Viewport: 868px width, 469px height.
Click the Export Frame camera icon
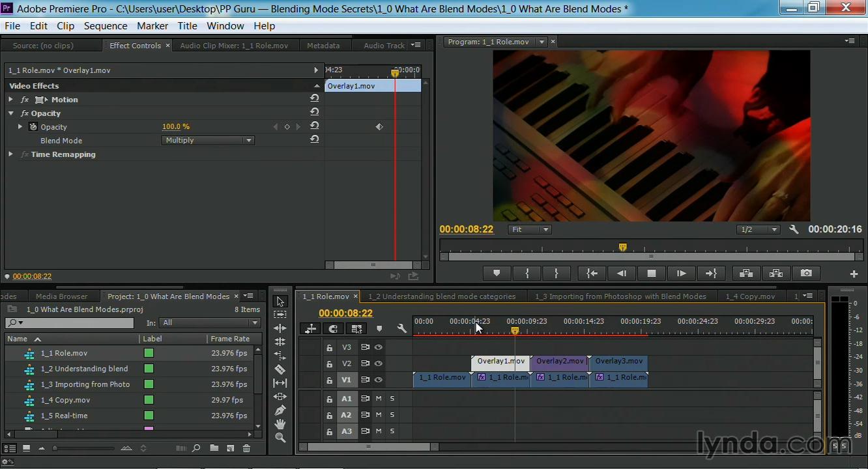(806, 274)
